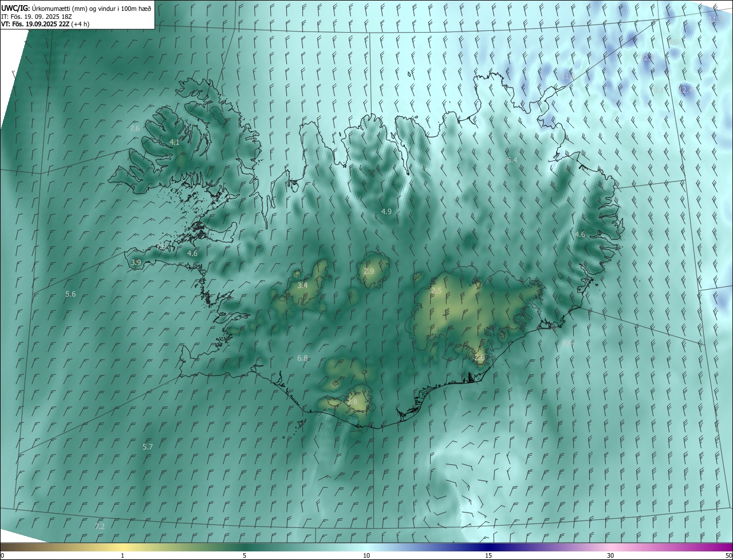733x560 pixels.
Task: Click the 2.5 value on Vatnajökull glacier
Action: 436,291
